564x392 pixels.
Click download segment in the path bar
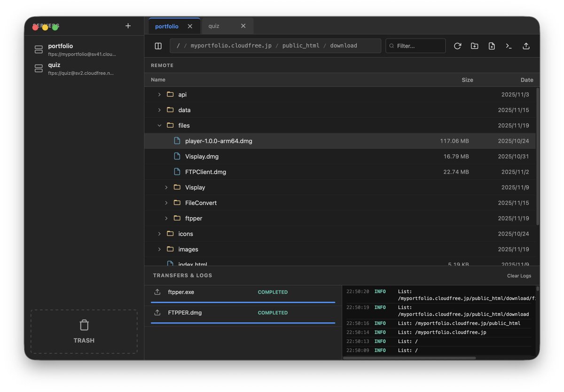344,46
